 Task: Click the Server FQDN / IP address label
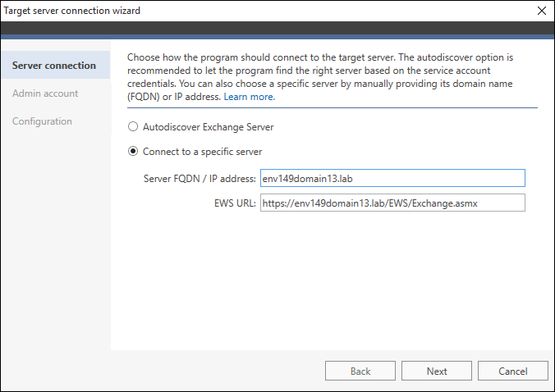(x=200, y=179)
